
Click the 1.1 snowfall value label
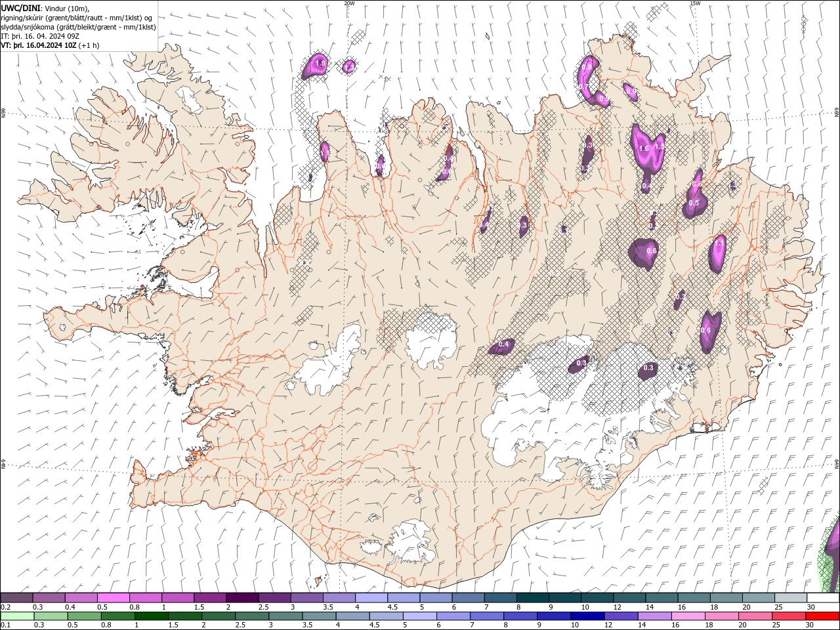pos(719,243)
